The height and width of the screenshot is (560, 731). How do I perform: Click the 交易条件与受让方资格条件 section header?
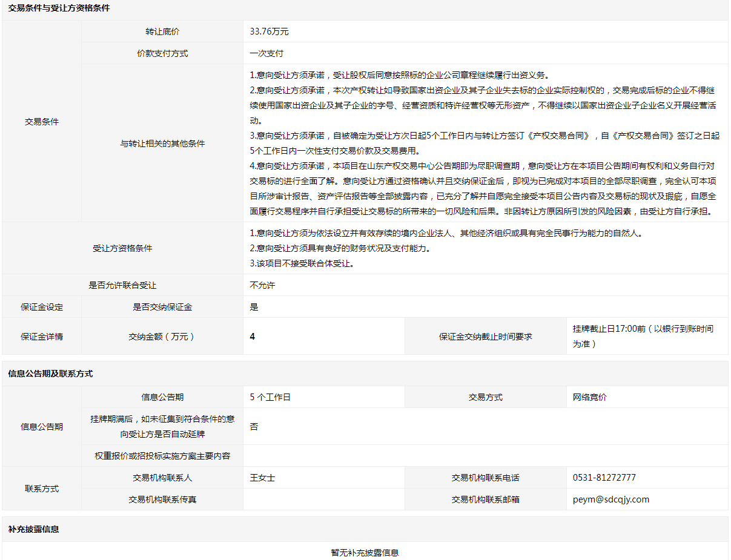[x=59, y=8]
